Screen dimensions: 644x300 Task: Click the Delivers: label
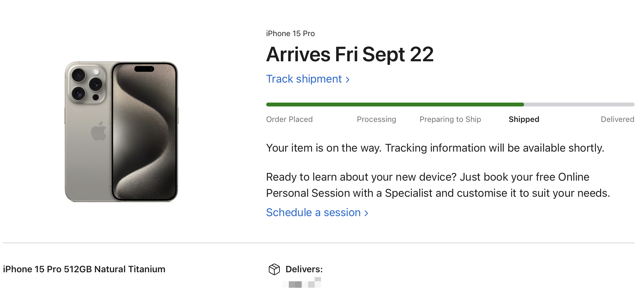pos(304,269)
